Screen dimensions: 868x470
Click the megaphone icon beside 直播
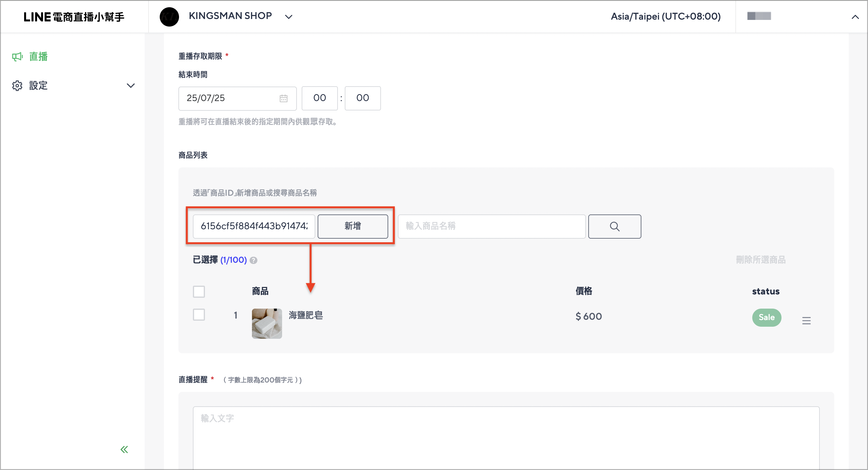click(17, 57)
